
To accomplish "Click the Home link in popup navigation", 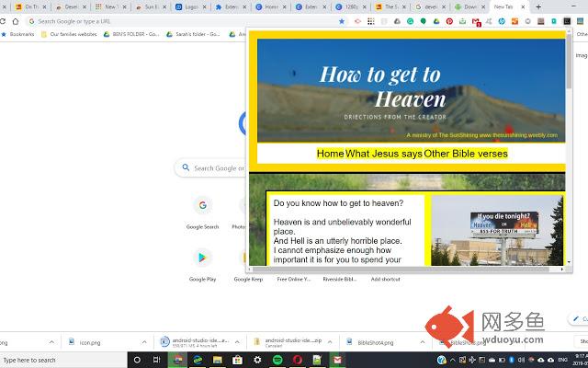I will tap(331, 154).
